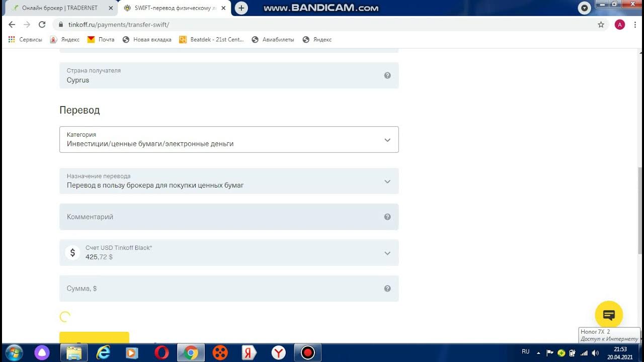Bookmark this page with star icon
This screenshot has width=644, height=362.
coord(601,25)
